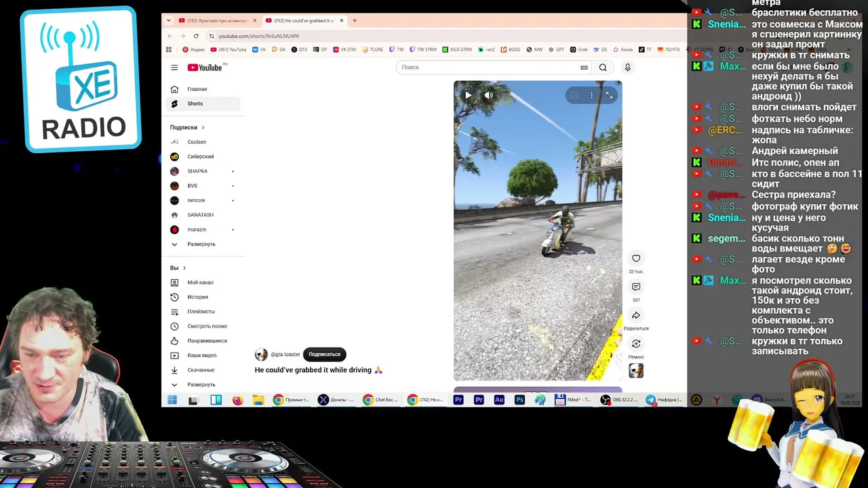Expand the Вы section chevron
This screenshot has height=488, width=868.
(184, 268)
